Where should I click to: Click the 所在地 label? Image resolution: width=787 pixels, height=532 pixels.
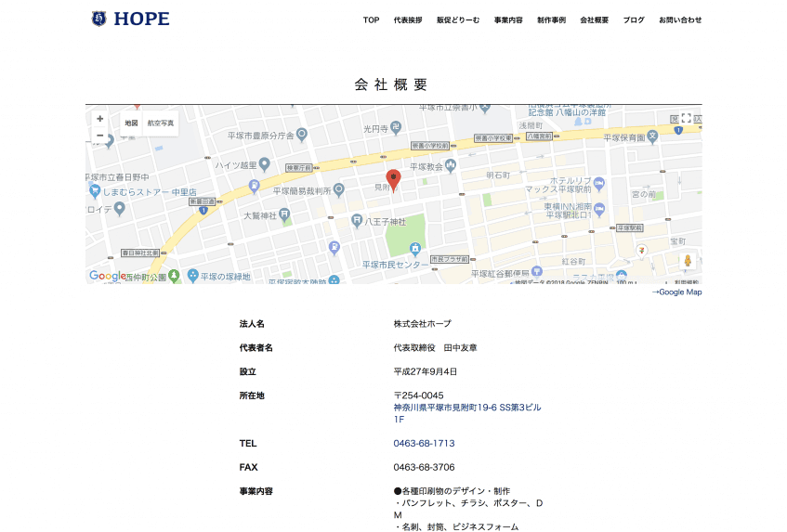pos(252,396)
